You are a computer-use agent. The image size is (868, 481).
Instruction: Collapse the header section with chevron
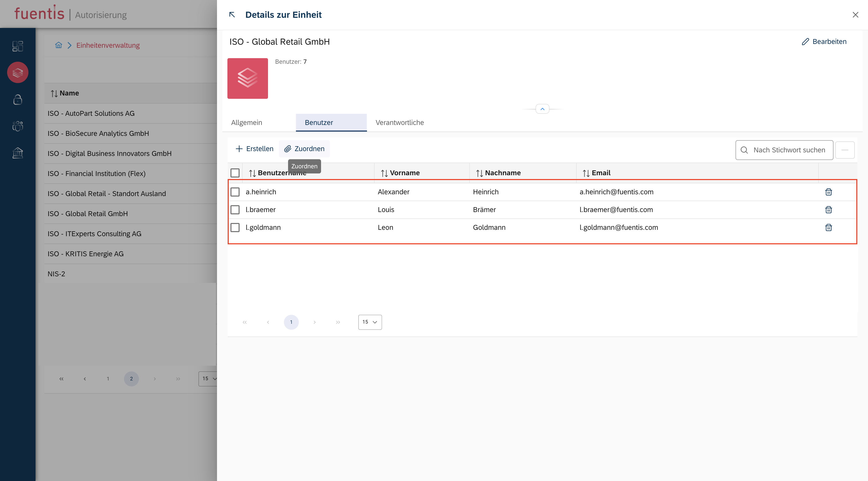(x=542, y=109)
